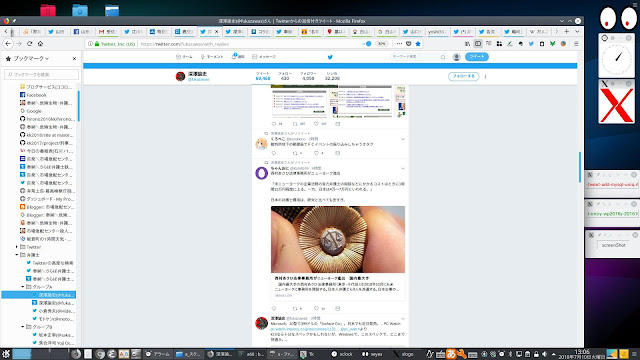Open the ホーム Twitter navigation item

(184, 57)
